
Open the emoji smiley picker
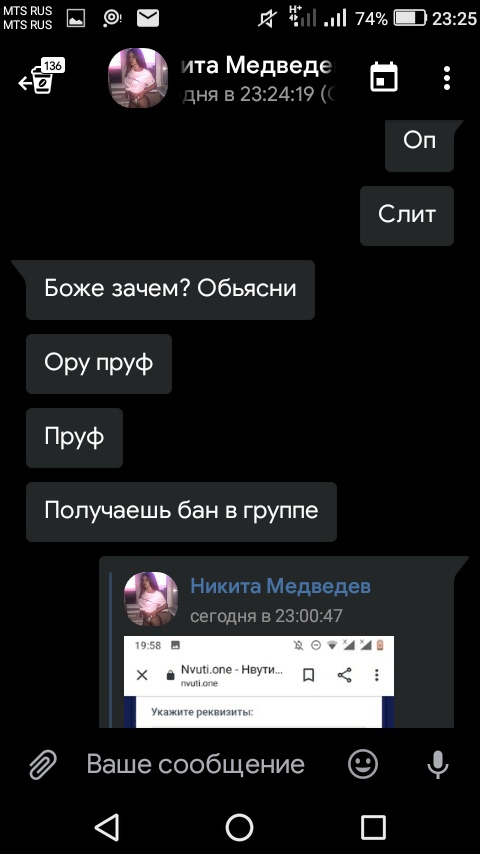click(363, 764)
